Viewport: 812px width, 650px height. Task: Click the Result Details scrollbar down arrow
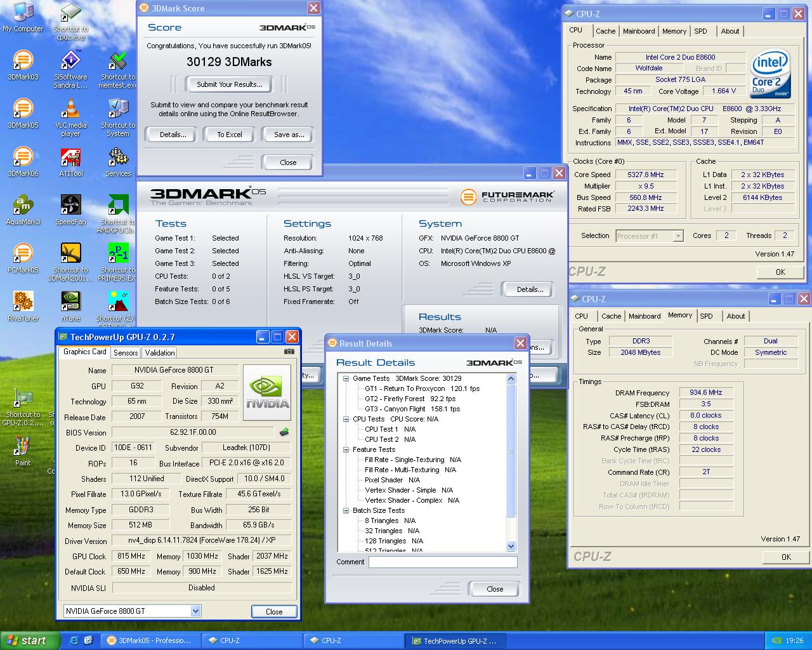coord(511,546)
